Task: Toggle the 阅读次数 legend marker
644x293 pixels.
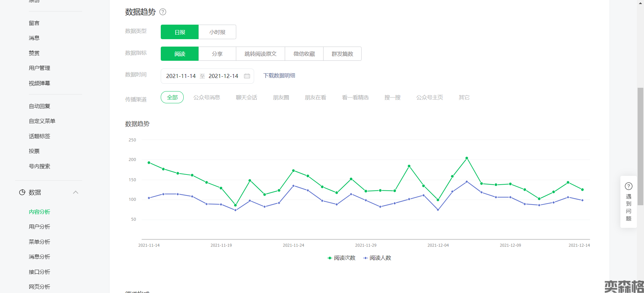Action: [x=330, y=258]
